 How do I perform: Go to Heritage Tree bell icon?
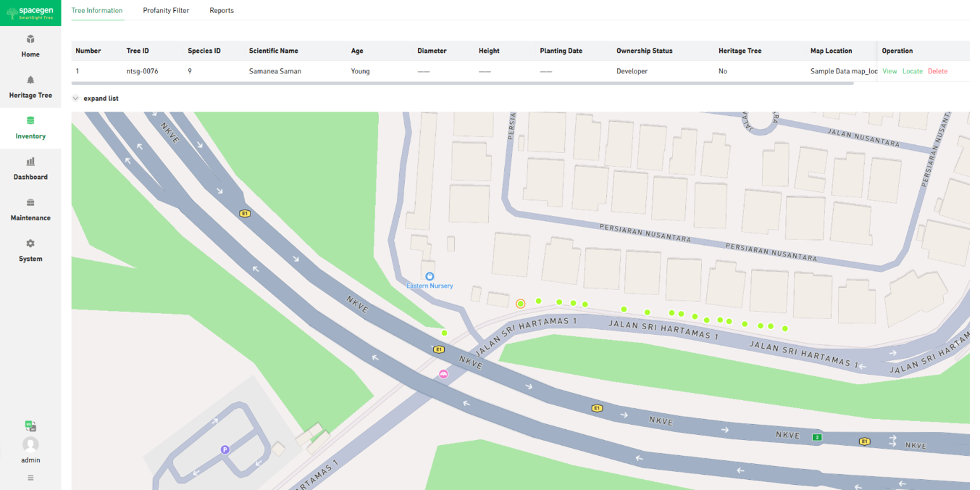pos(30,80)
